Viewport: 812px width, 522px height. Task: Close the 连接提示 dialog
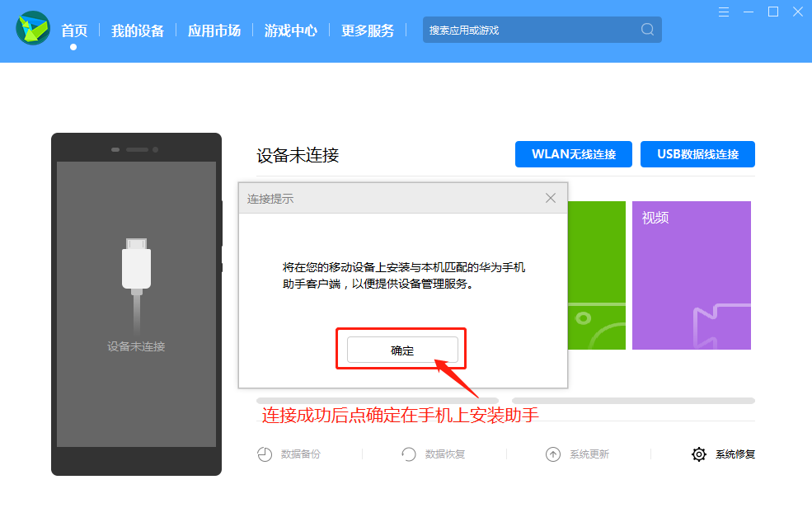(x=551, y=198)
